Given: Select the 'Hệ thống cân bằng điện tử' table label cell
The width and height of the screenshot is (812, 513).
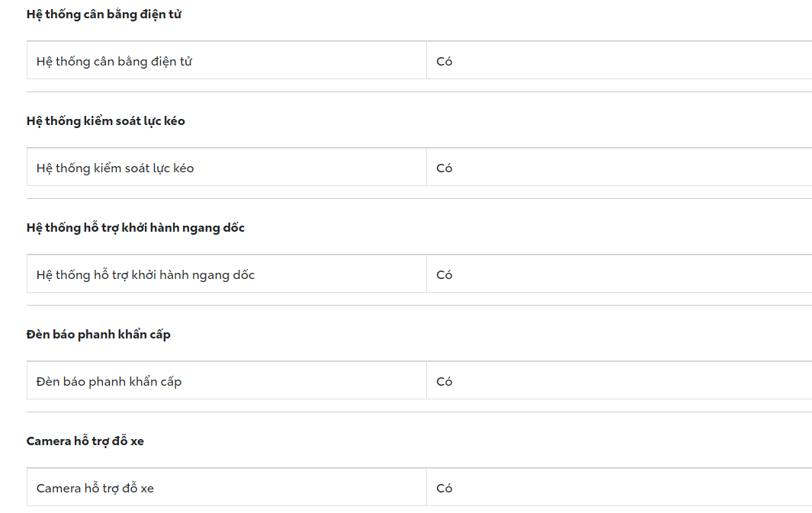Looking at the screenshot, I should pos(114,61).
